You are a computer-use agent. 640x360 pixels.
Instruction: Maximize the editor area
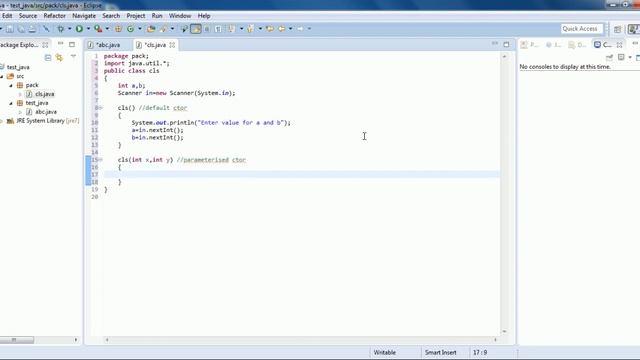(x=507, y=44)
